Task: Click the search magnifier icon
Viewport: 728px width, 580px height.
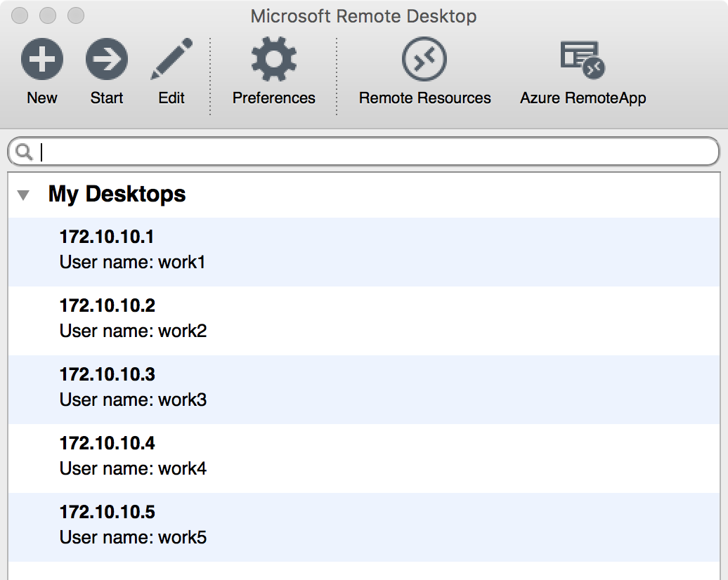Action: click(x=24, y=152)
